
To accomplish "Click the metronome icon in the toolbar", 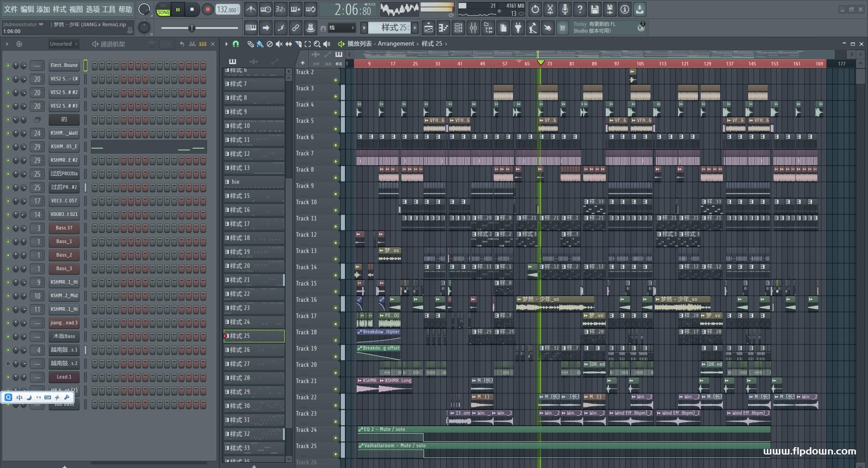I will pos(251,9).
